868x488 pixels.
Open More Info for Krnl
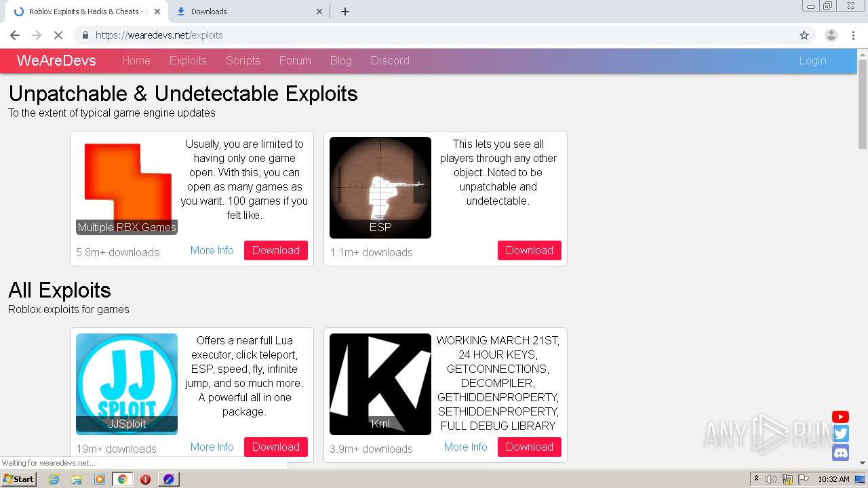(466, 447)
